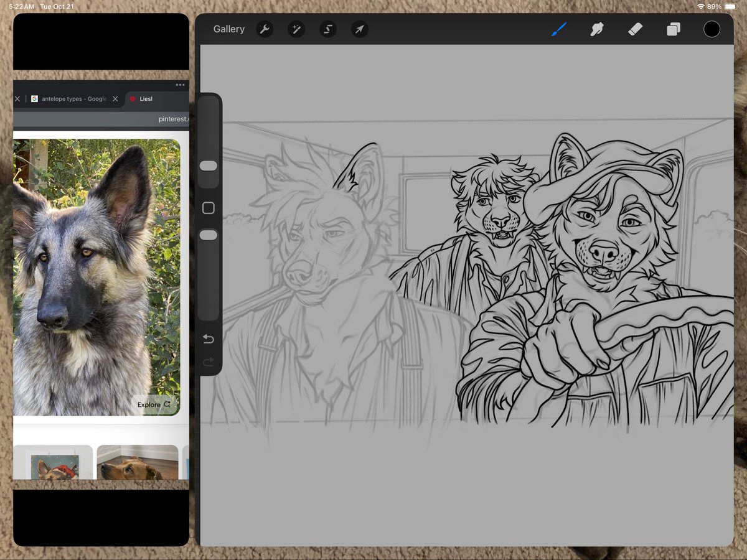Close the antelope types Google tab
This screenshot has height=560, width=747.
pyautogui.click(x=115, y=99)
